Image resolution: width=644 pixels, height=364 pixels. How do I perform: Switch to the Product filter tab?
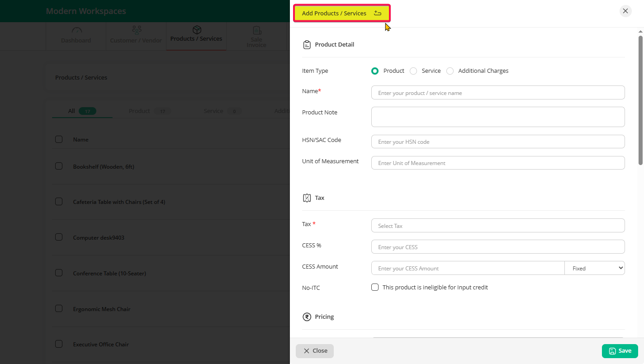139,111
